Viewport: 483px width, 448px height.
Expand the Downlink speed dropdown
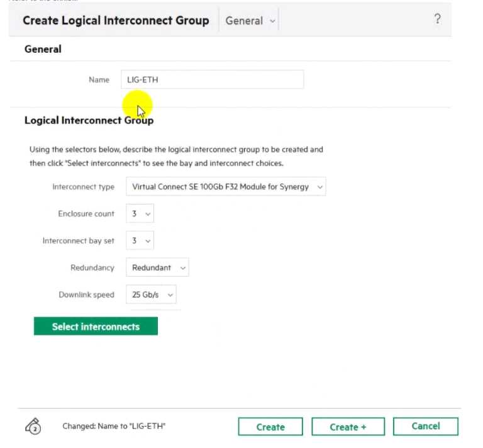pyautogui.click(x=151, y=294)
